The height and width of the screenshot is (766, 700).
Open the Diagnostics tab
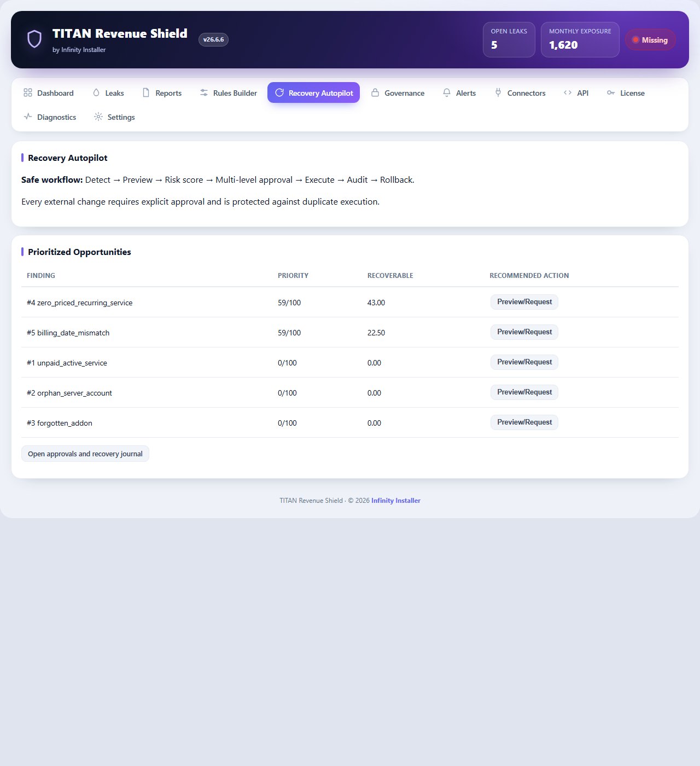(50, 117)
